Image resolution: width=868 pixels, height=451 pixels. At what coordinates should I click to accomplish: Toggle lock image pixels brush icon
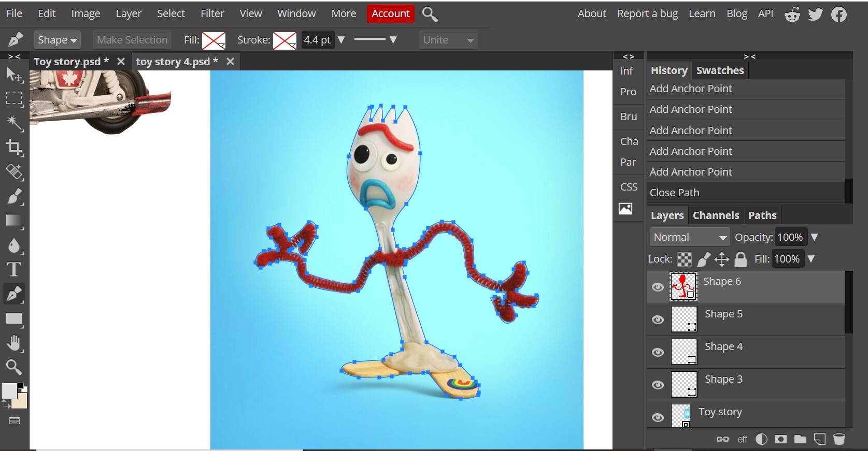(703, 259)
